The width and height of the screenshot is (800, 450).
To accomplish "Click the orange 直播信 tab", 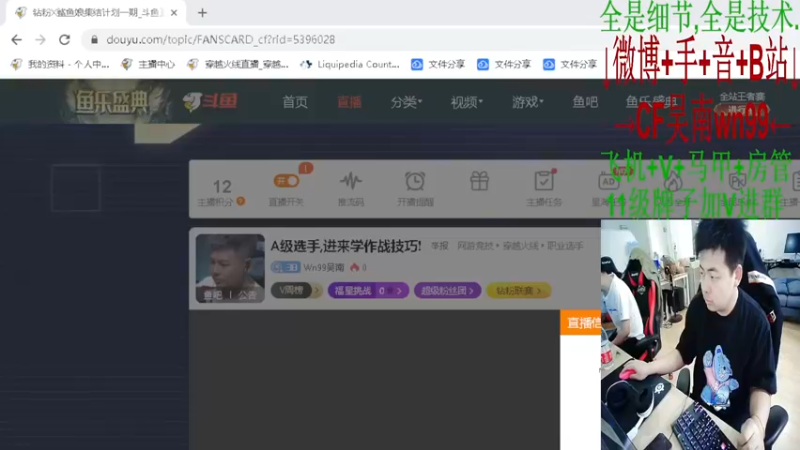I will click(x=581, y=322).
